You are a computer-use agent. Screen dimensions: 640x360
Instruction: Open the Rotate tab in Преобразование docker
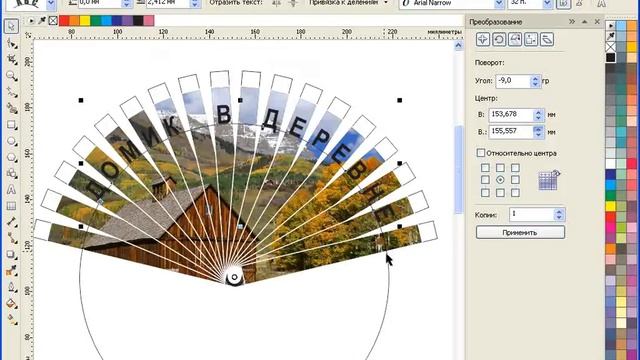(499, 40)
